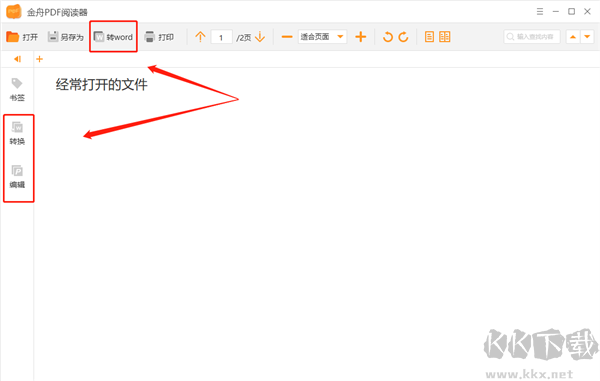
Task: Zoom out with the minus icon
Action: [287, 37]
